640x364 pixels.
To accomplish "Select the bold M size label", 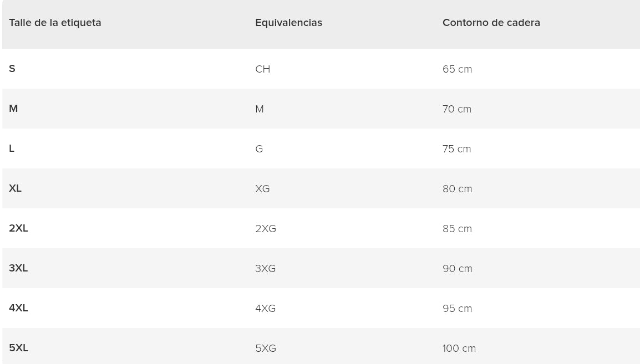I will pos(13,109).
